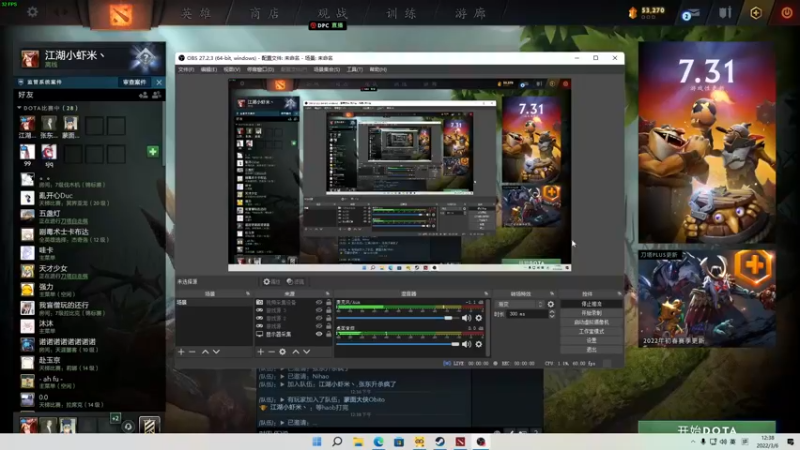Image resolution: width=800 pixels, height=450 pixels.
Task: Click the Dota power quit icon
Action: [787, 13]
